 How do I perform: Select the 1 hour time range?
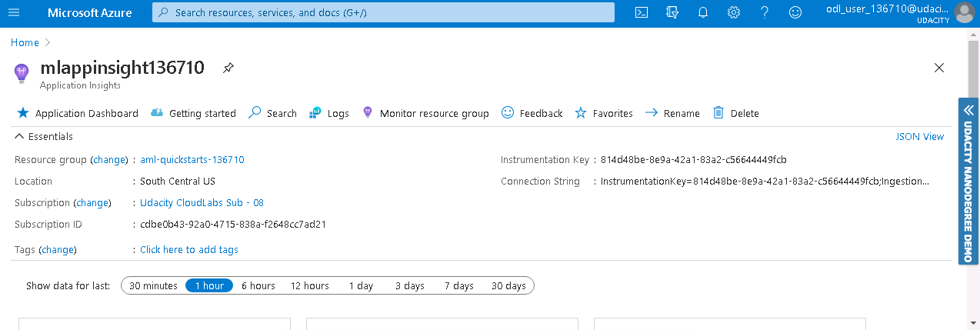(x=209, y=285)
